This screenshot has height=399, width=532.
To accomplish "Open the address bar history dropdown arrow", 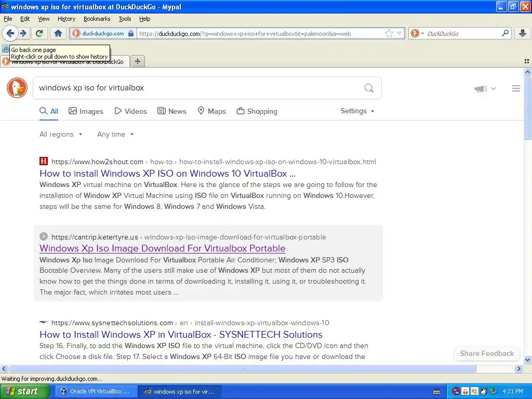I will [400, 33].
